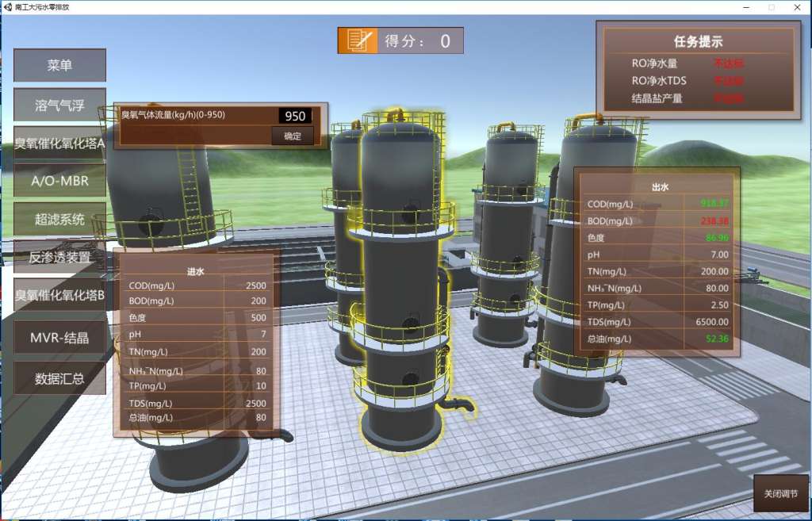Switch to the A/O-MBR section

click(59, 181)
